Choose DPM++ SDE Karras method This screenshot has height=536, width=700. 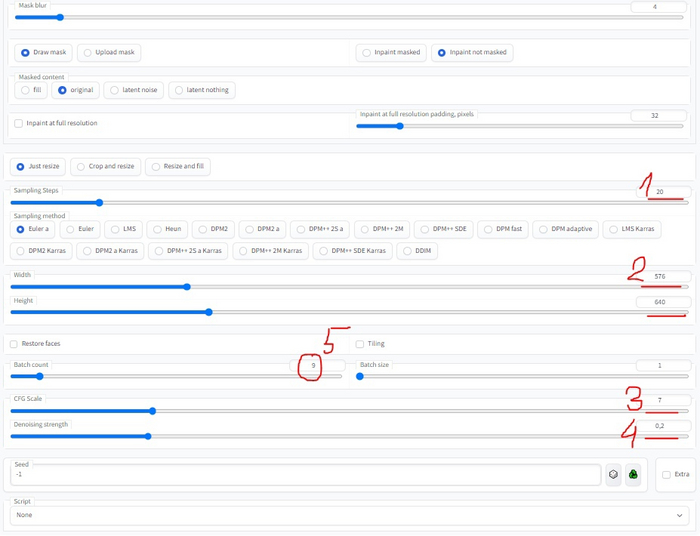pyautogui.click(x=352, y=251)
